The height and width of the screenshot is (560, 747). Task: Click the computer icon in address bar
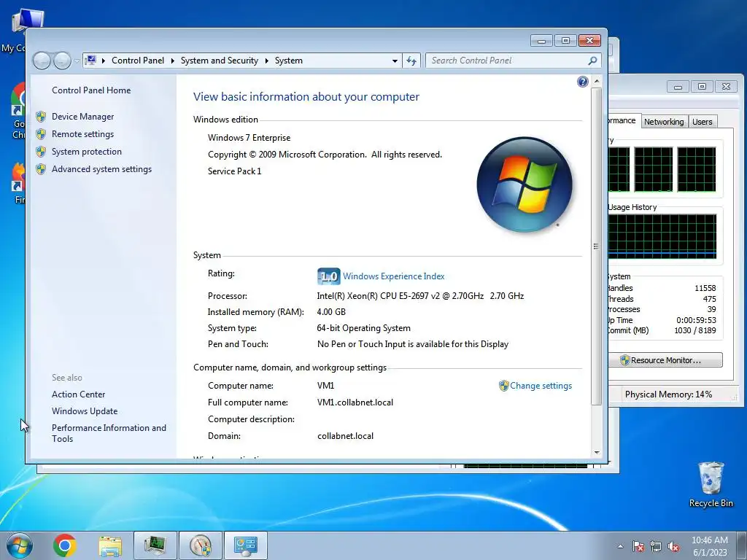tap(90, 61)
